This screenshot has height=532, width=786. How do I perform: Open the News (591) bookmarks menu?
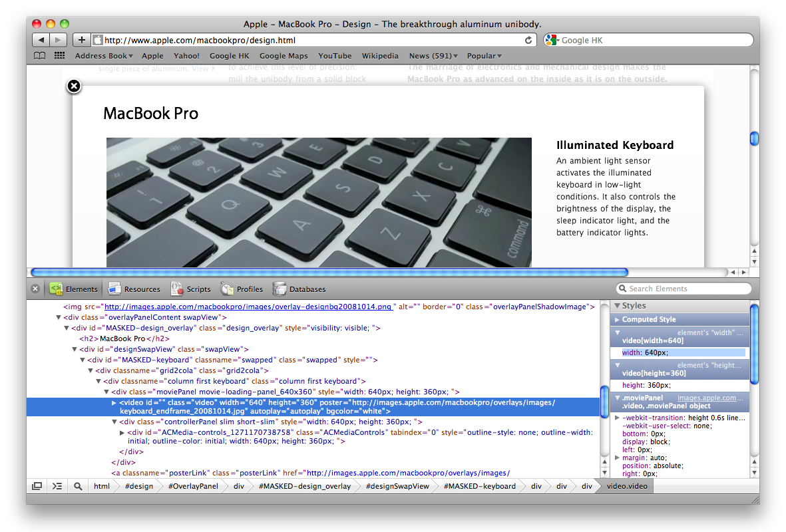tap(433, 56)
